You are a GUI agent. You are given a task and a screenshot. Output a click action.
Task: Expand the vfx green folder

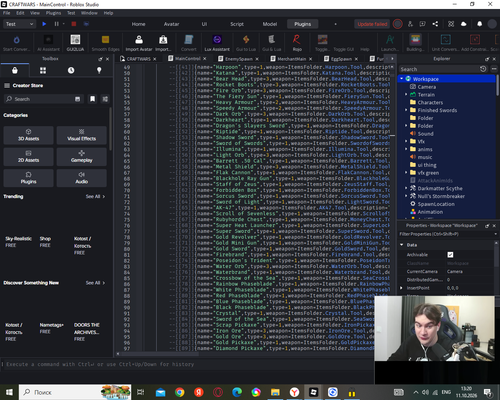[406, 173]
